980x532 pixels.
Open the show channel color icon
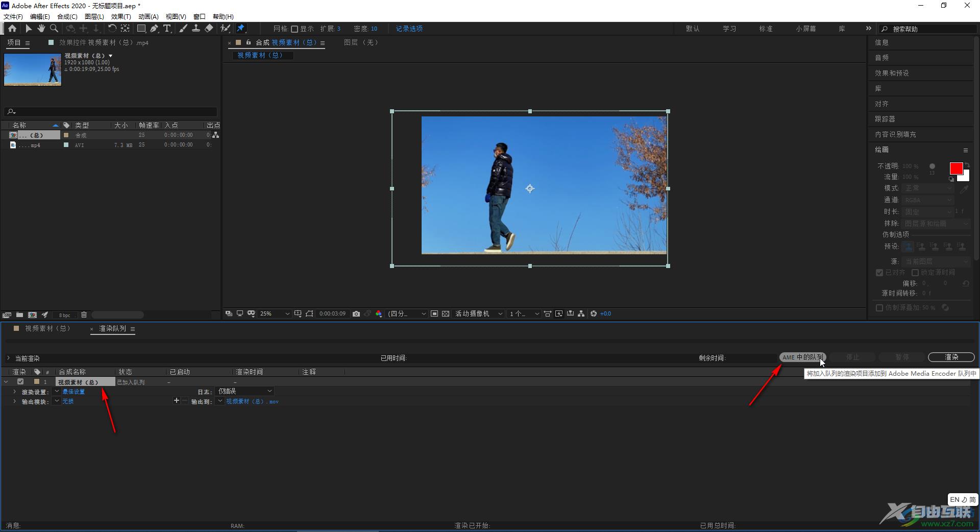[379, 313]
